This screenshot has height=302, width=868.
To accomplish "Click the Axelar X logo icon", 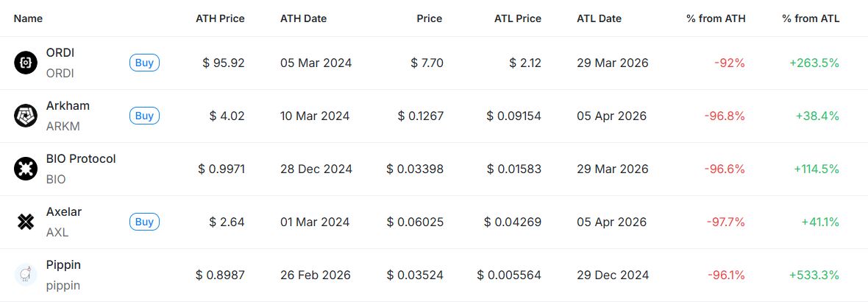I will (26, 222).
